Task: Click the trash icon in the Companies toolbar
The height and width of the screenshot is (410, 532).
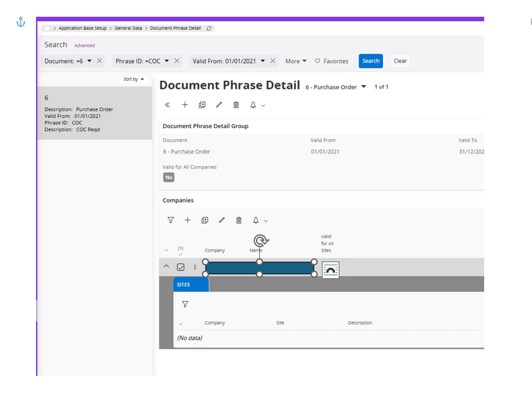Action: [x=239, y=220]
